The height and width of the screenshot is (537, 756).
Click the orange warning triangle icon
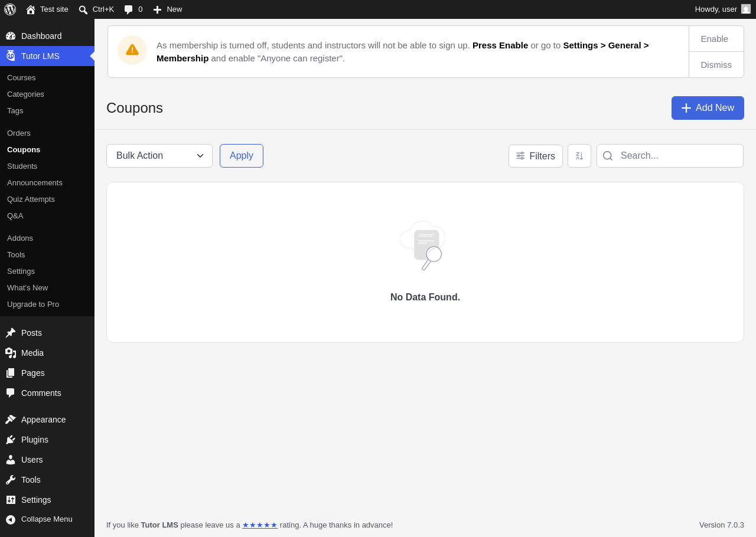tap(132, 50)
